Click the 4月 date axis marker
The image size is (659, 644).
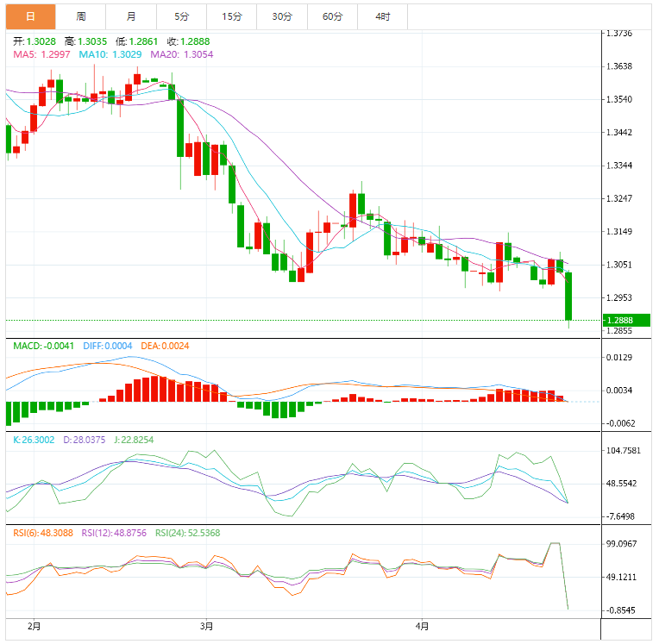pos(422,627)
